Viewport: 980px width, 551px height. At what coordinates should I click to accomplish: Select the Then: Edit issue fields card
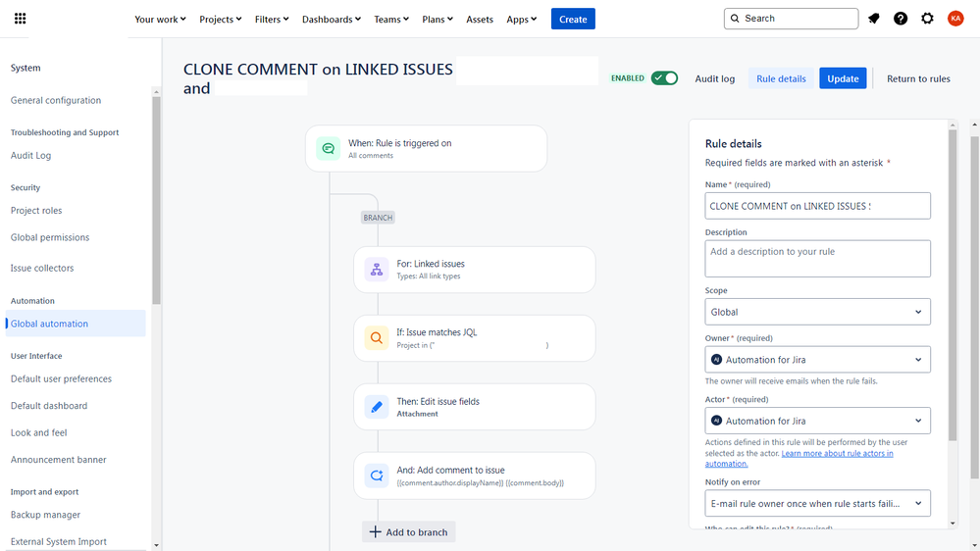(475, 407)
